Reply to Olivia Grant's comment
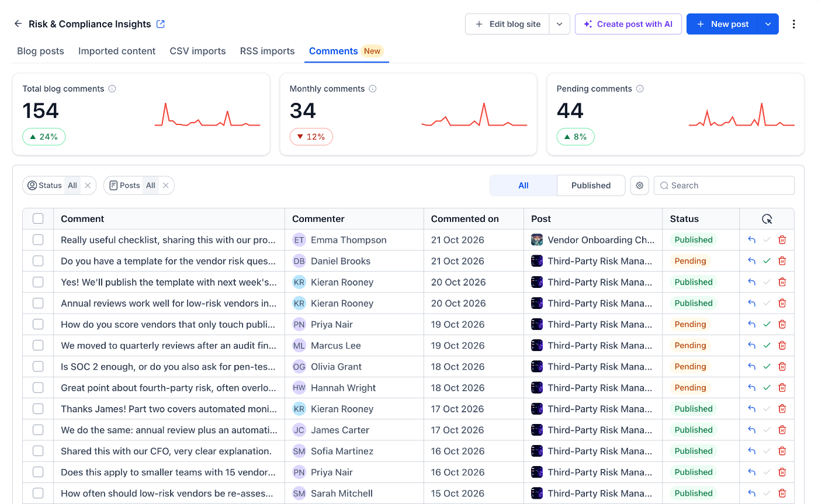The width and height of the screenshot is (818, 504). 752,367
